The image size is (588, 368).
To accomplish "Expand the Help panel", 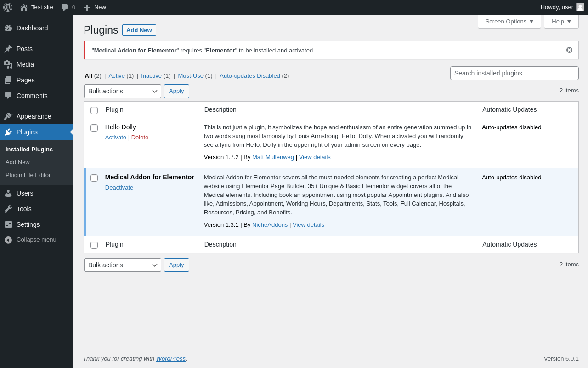I will point(561,21).
